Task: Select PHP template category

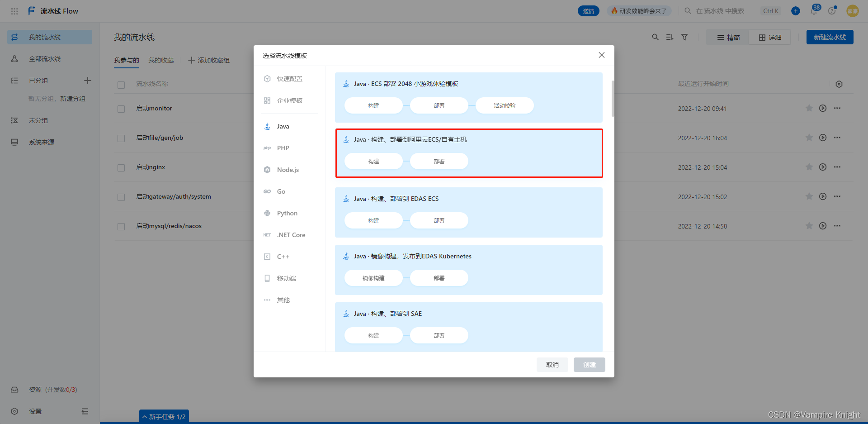Action: [x=289, y=148]
